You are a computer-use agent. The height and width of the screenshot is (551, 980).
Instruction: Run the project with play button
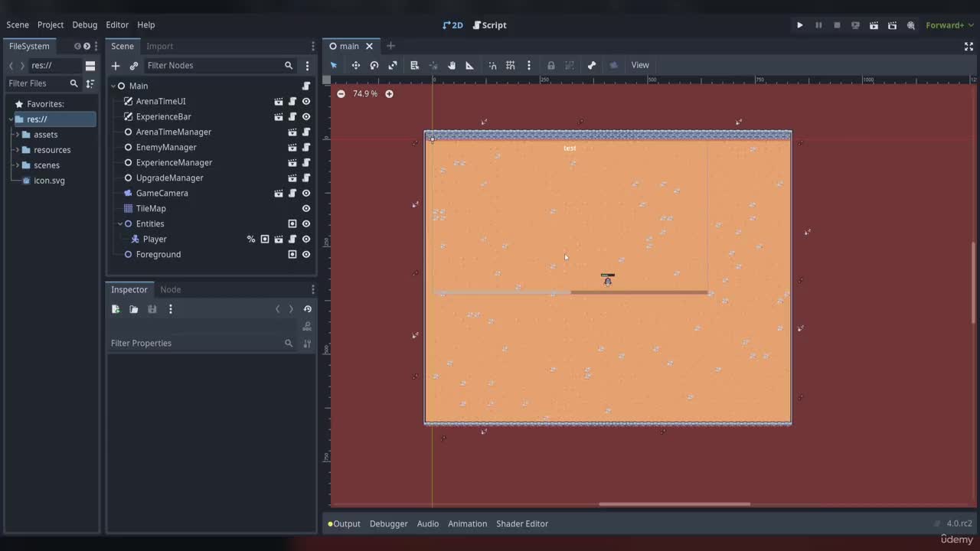pyautogui.click(x=800, y=25)
